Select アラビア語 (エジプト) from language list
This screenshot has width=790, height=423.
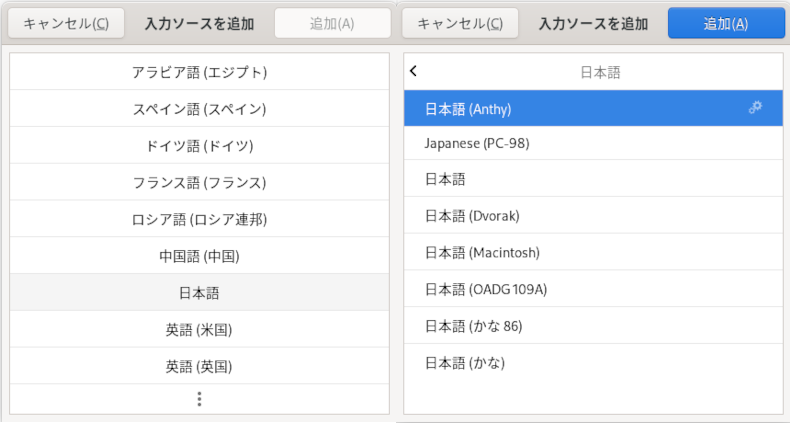[200, 72]
